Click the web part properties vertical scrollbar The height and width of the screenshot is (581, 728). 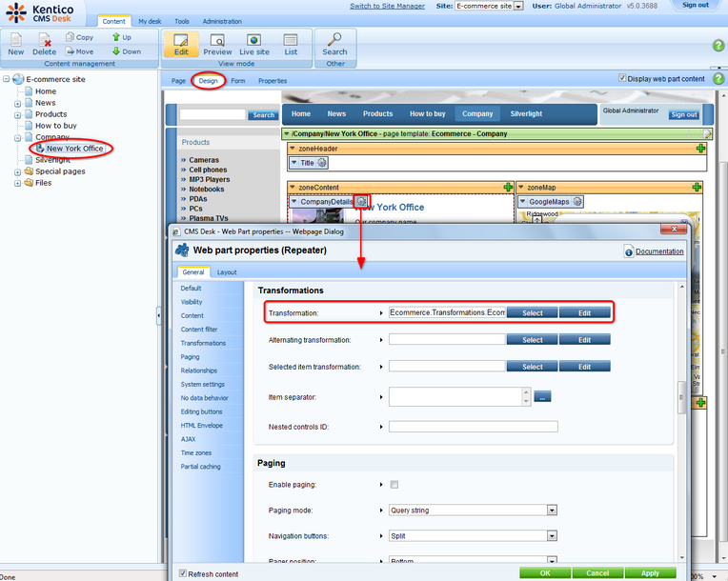coord(681,400)
